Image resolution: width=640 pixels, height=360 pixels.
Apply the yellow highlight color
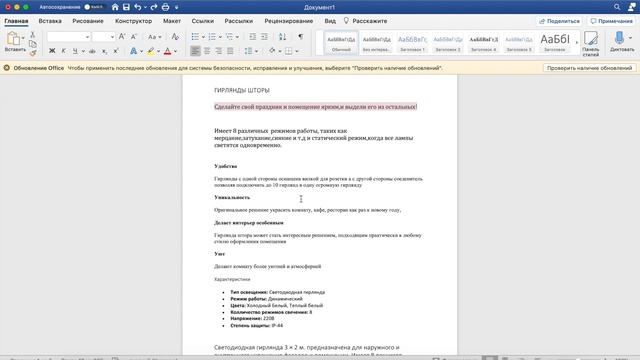click(151, 51)
